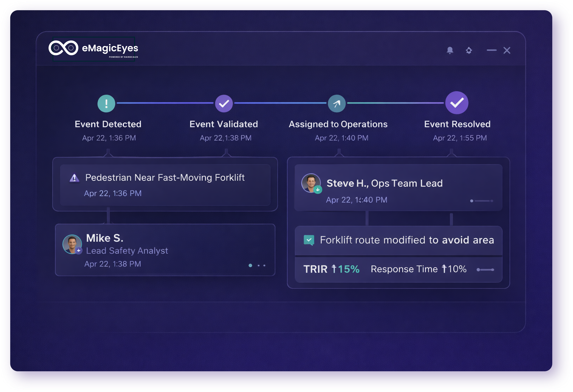573x392 pixels.
Task: Click Mike S. profile avatar
Action: pos(72,244)
